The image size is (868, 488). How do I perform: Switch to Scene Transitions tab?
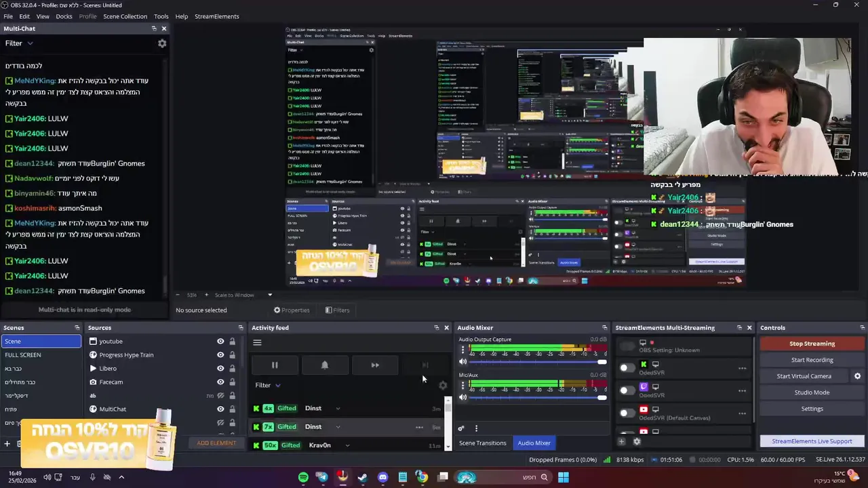[x=482, y=443]
